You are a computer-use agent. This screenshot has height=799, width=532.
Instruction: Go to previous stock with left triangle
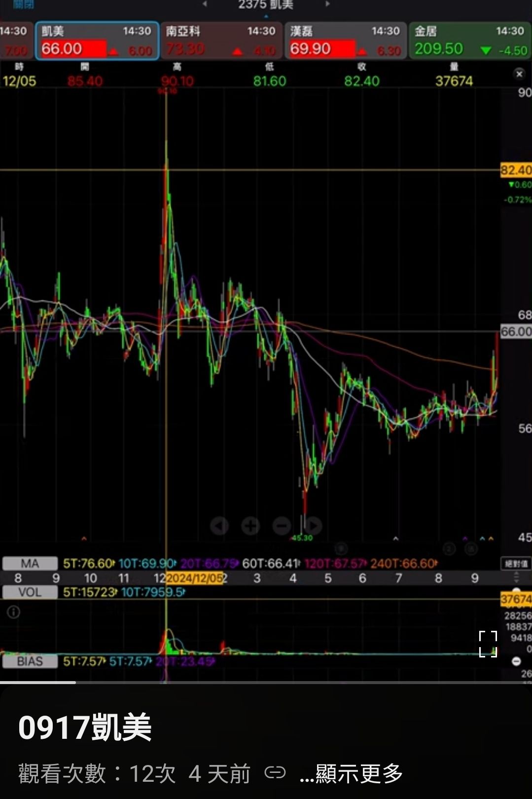(x=205, y=4)
